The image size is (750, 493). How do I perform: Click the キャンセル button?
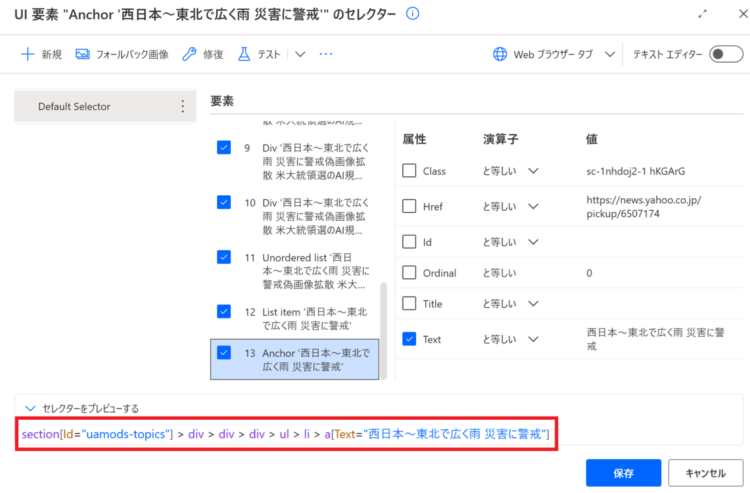pyautogui.click(x=706, y=473)
